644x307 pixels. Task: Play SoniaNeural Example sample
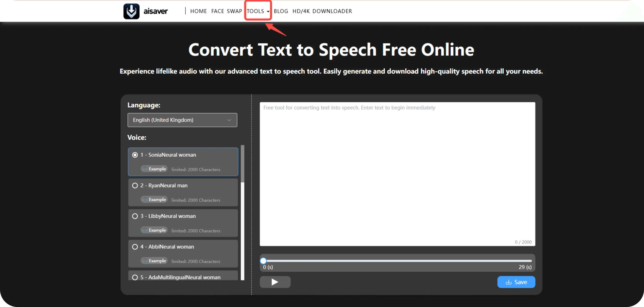[154, 169]
